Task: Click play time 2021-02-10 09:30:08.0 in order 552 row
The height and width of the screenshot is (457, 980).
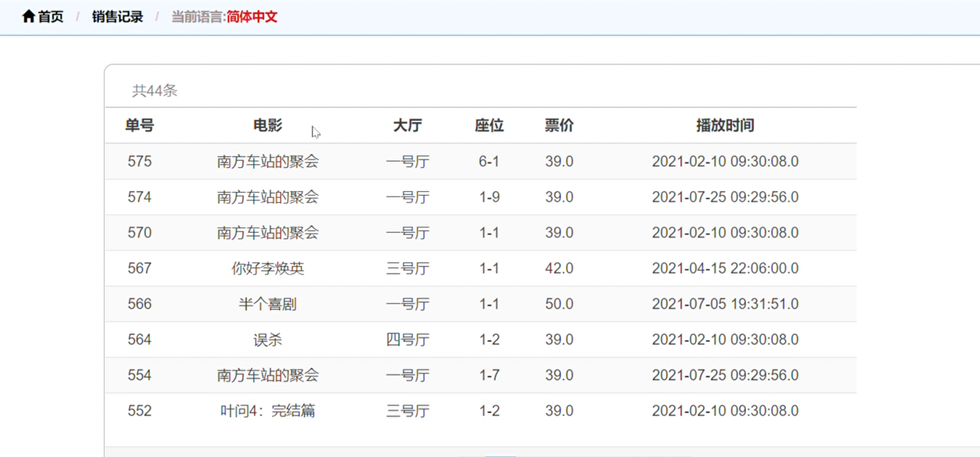Action: 725,411
